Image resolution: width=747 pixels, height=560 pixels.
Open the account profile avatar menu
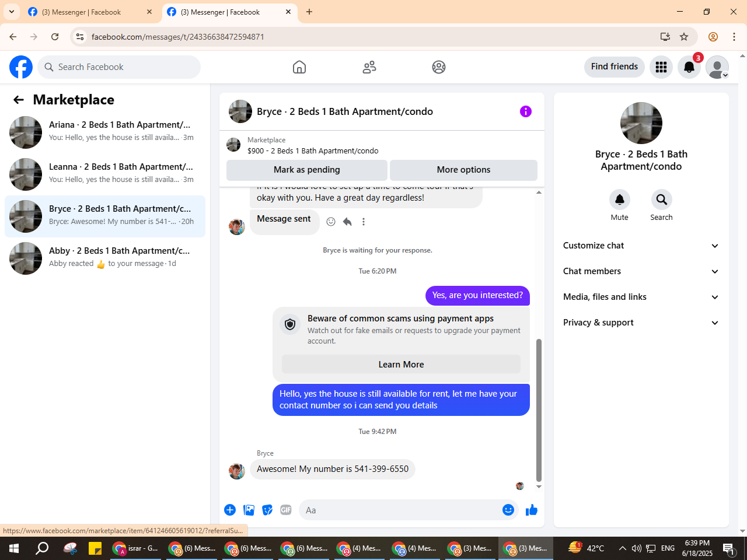[x=717, y=67]
